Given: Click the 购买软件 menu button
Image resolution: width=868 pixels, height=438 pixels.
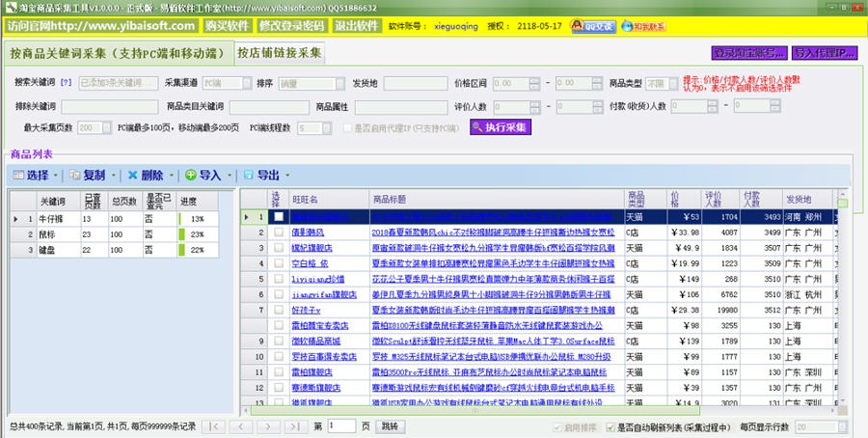Looking at the screenshot, I should pos(227,26).
